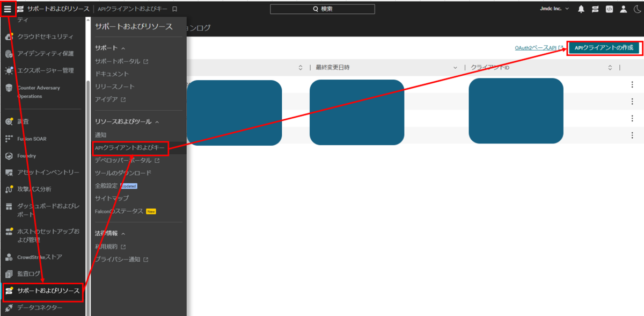Screen dimensions: 644x316
Task: Click the support icon next to the bell
Action: pyautogui.click(x=595, y=9)
